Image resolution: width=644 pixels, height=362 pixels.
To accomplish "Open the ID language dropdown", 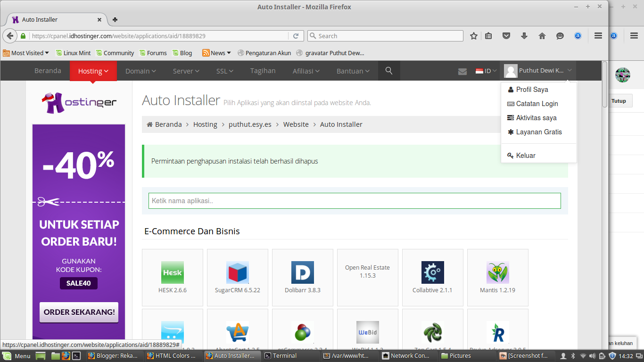I will pyautogui.click(x=486, y=71).
